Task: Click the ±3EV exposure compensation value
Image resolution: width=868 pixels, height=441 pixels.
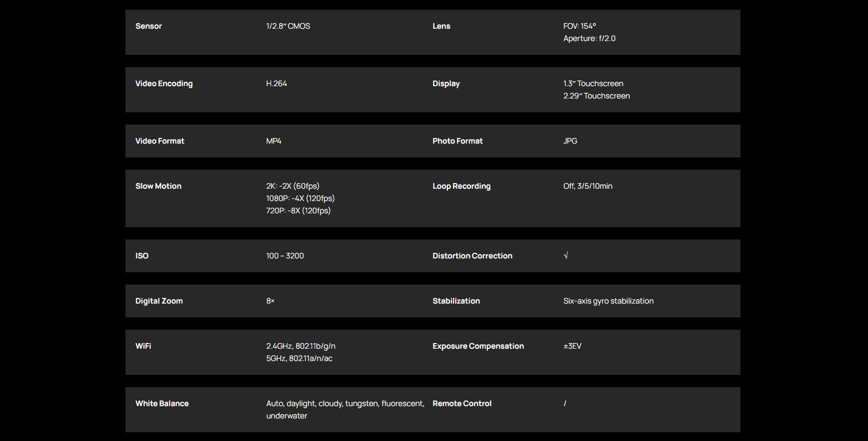Action: [572, 346]
